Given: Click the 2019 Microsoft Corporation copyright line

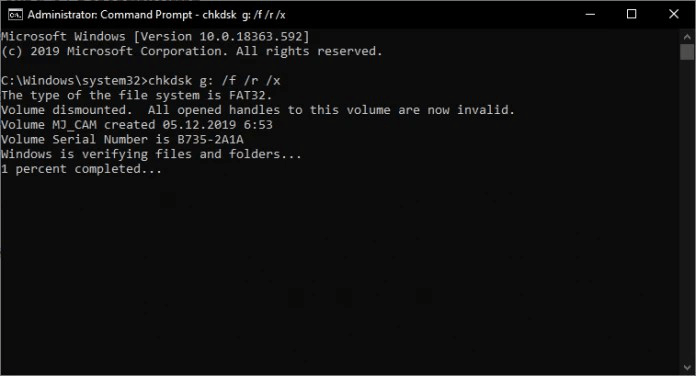Looking at the screenshot, I should (191, 51).
